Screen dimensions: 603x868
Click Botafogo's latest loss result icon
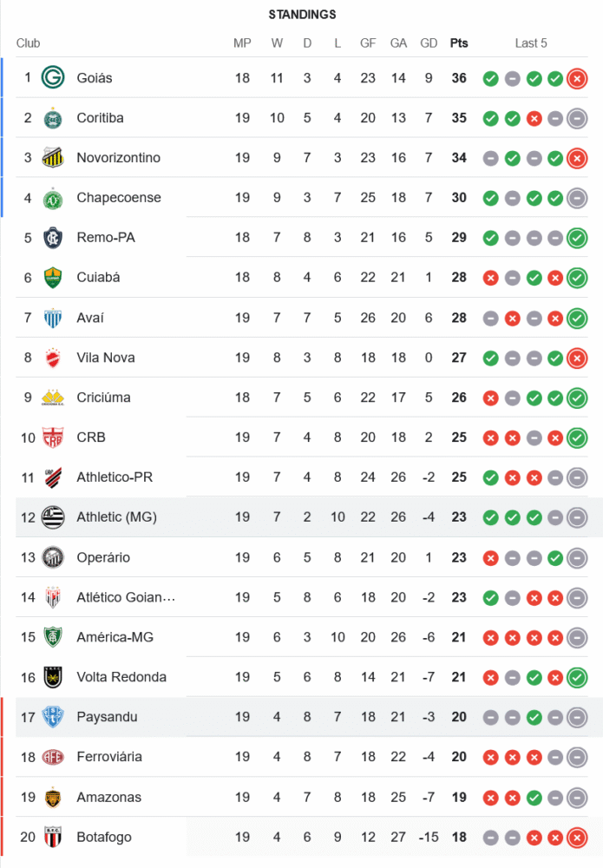pyautogui.click(x=577, y=838)
